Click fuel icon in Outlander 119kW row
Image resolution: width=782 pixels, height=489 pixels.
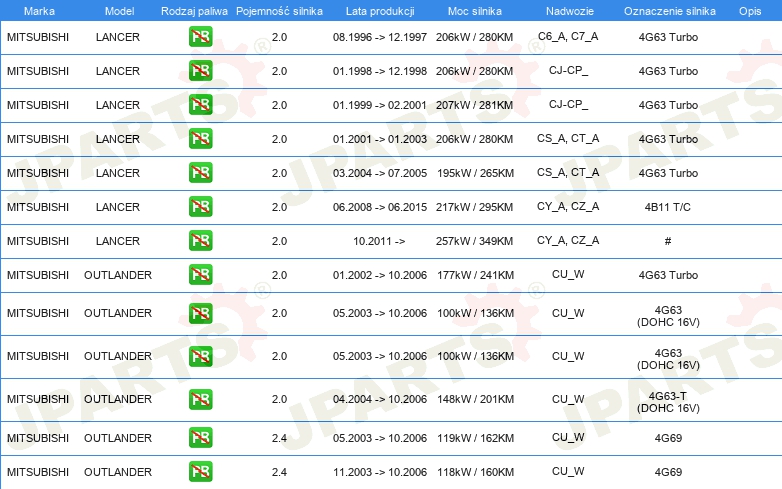pos(200,437)
